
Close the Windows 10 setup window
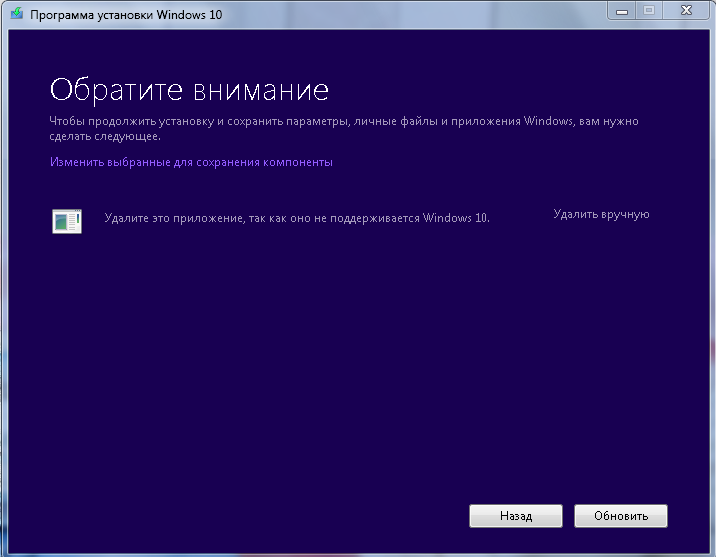pos(686,11)
